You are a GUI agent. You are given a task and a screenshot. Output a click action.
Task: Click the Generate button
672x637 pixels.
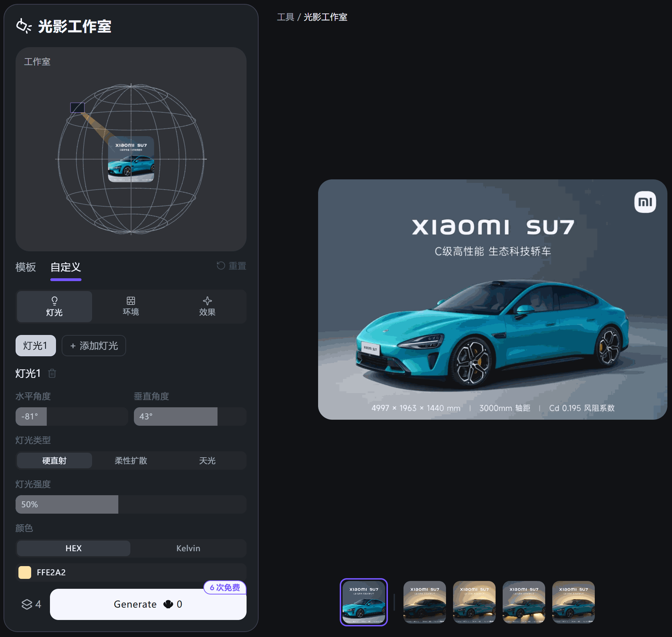(148, 604)
